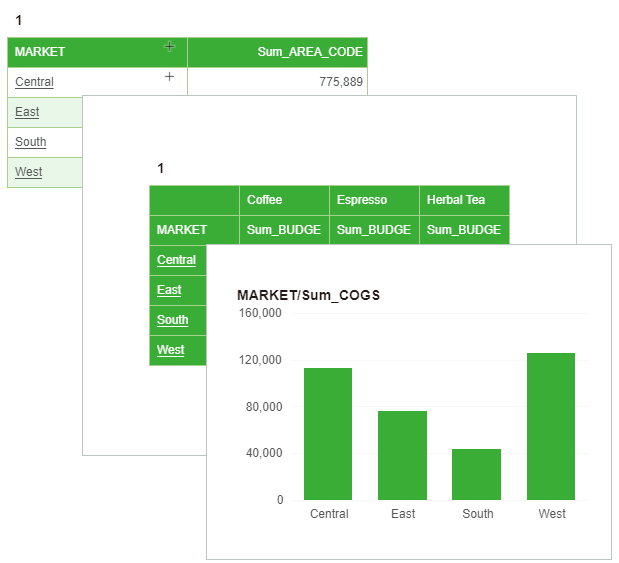Open the Central link in the crosstab table

177,260
